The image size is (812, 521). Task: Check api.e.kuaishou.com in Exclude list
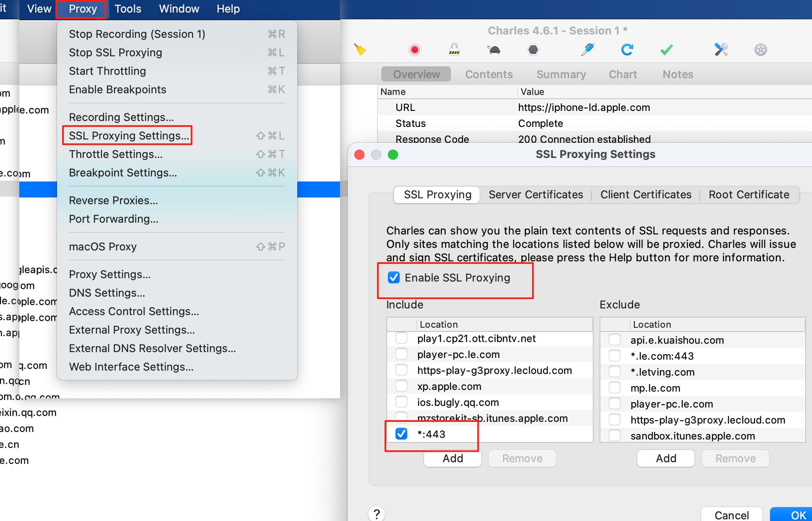coord(615,340)
